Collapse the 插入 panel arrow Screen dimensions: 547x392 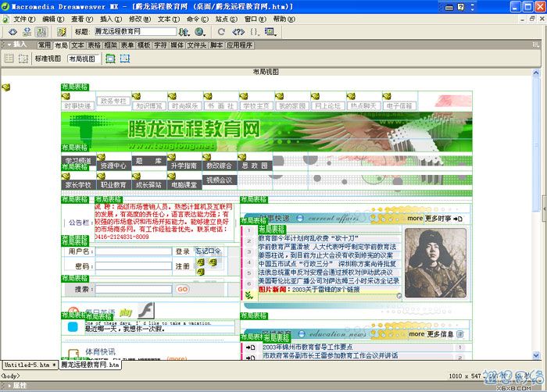(x=9, y=45)
